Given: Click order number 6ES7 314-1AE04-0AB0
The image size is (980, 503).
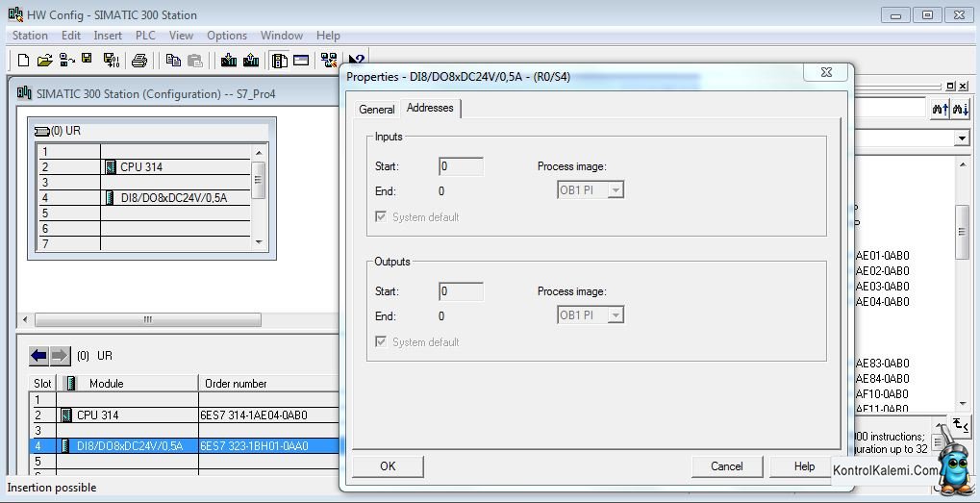Looking at the screenshot, I should pos(254,415).
